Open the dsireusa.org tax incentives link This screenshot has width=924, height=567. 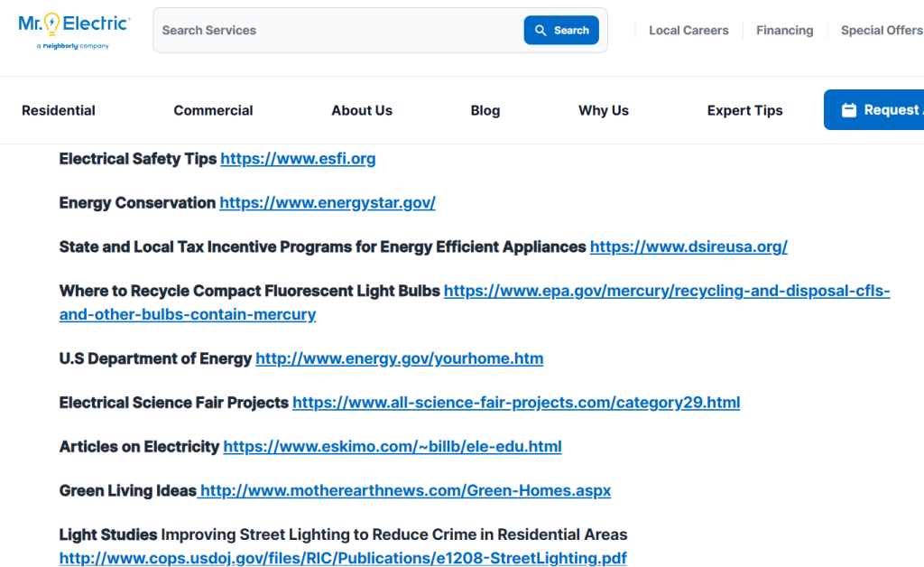688,246
